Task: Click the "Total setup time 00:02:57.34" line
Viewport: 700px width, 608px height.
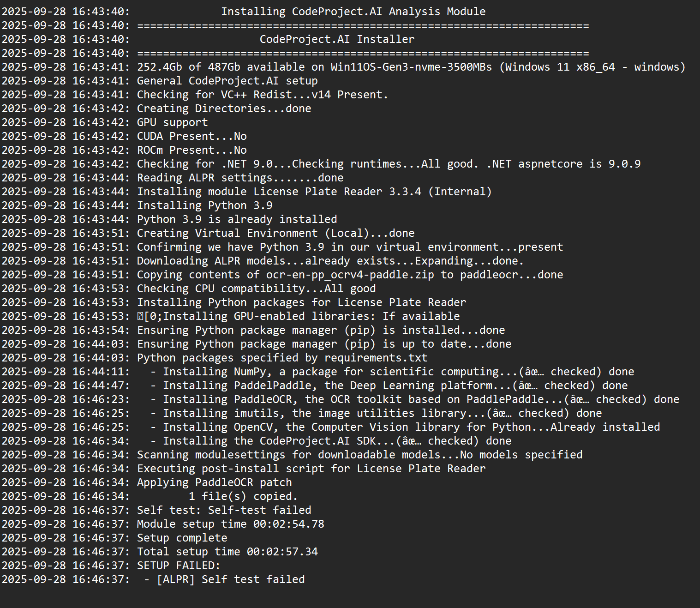Action: point(227,552)
